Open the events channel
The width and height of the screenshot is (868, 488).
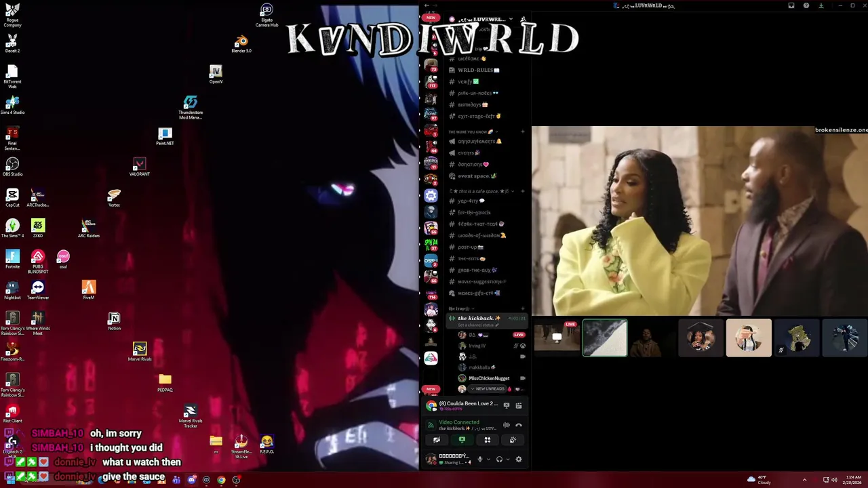tap(469, 152)
